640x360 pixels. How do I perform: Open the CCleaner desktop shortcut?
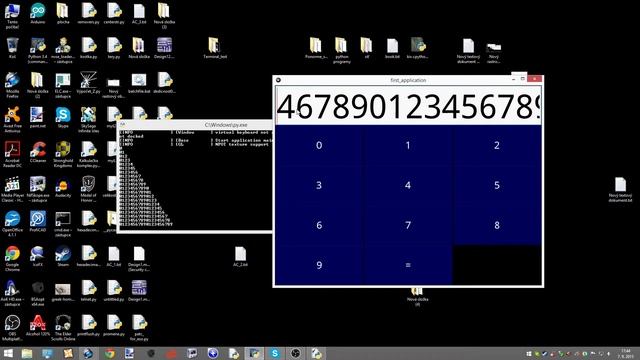click(38, 152)
